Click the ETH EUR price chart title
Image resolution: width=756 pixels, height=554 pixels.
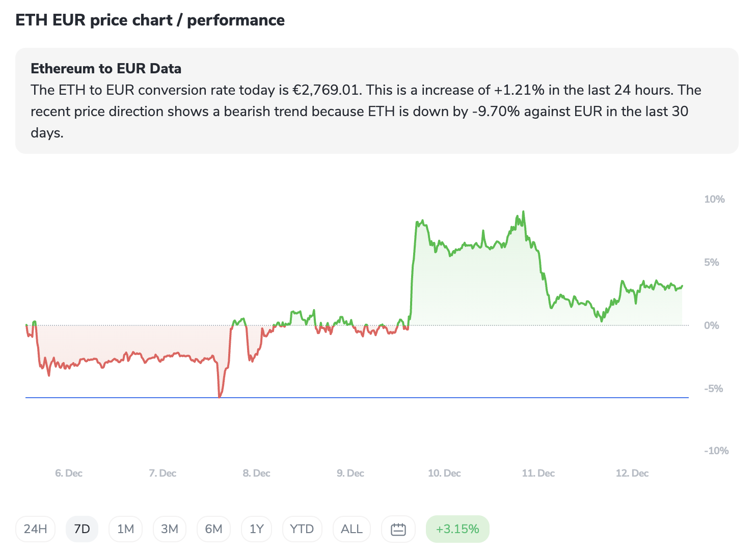[150, 20]
